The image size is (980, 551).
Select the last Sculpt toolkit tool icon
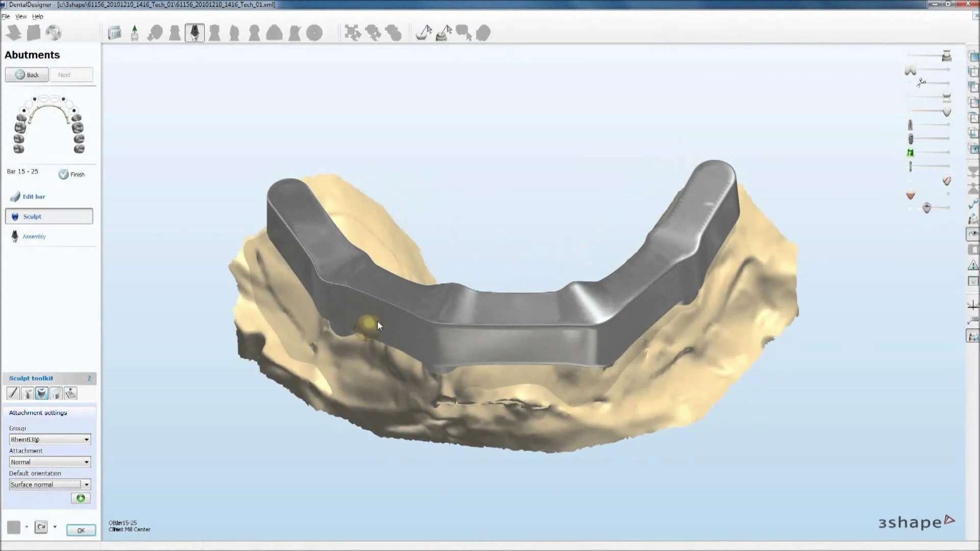pyautogui.click(x=70, y=393)
